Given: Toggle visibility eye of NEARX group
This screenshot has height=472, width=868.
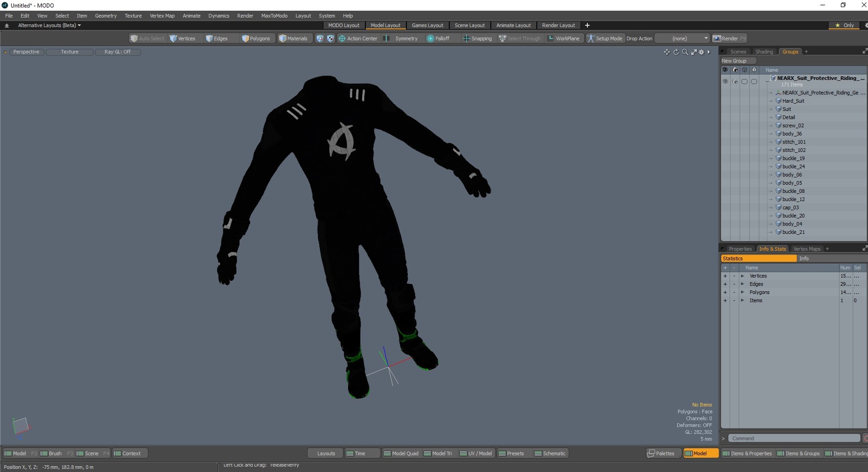Looking at the screenshot, I should [725, 81].
